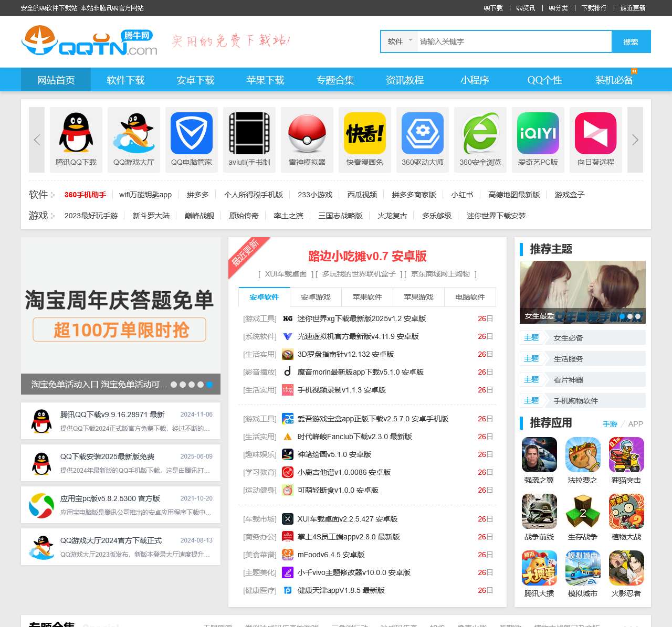
Task: Open the 女生必备 theme link
Action: click(569, 338)
